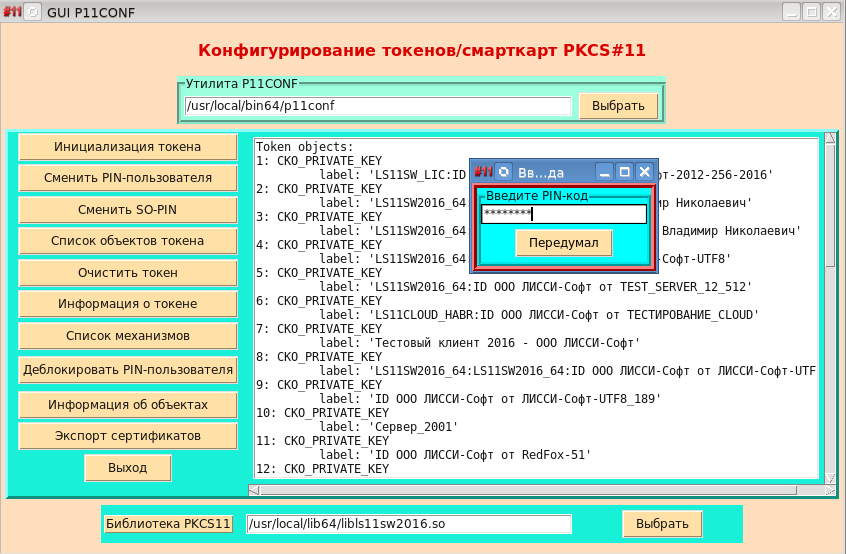Cancel the PIN dialog with Передумал

coord(564,243)
